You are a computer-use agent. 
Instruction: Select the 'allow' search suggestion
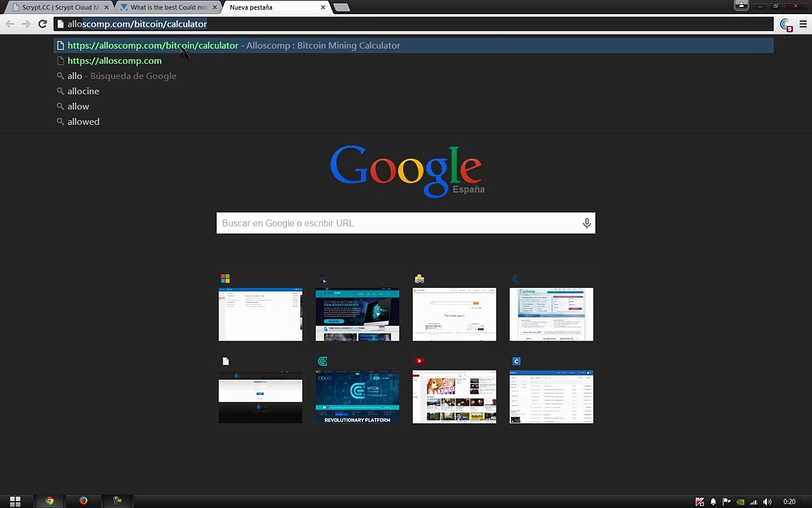coord(413,107)
